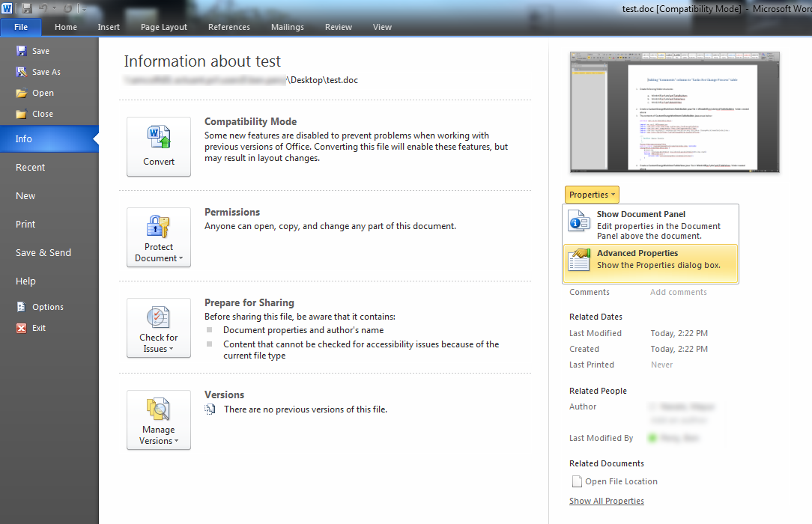The image size is (812, 524).
Task: Click Last Printed value Never
Action: click(661, 365)
